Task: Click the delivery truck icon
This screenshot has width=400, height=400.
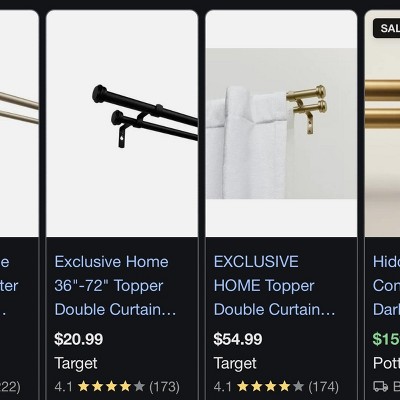Action: [x=381, y=387]
